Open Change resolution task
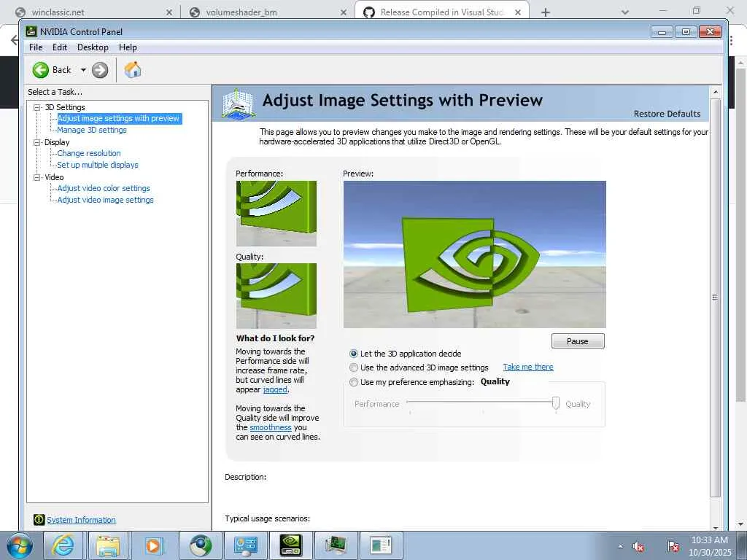Image resolution: width=747 pixels, height=560 pixels. [88, 153]
